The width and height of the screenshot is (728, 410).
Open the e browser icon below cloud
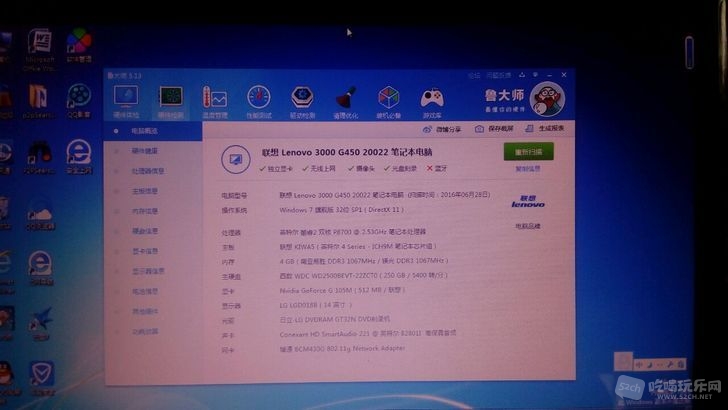coord(40,268)
